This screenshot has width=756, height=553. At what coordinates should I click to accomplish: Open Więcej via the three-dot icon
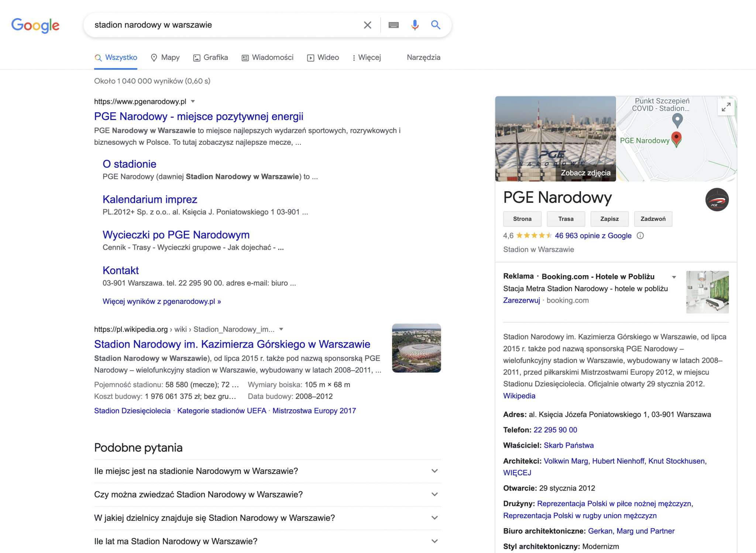(x=353, y=58)
